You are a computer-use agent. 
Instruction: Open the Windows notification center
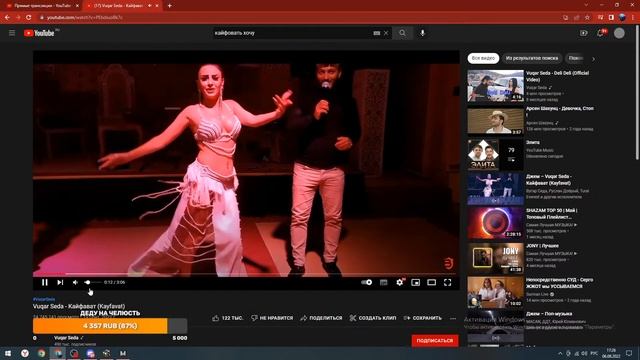pyautogui.click(x=629, y=353)
